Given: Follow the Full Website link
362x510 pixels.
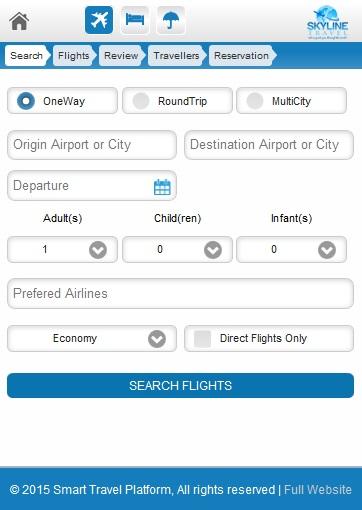Looking at the screenshot, I should click(x=318, y=489).
